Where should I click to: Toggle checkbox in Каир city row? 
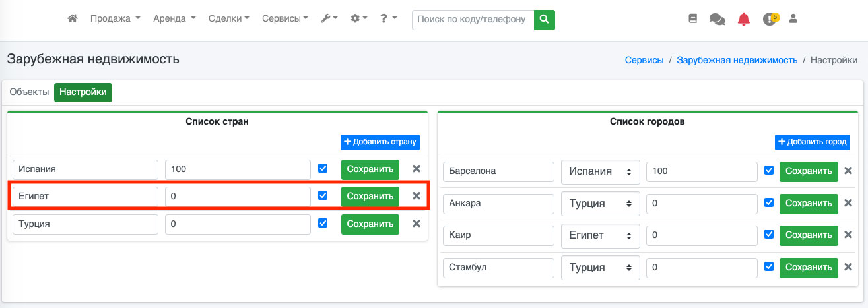(x=769, y=235)
